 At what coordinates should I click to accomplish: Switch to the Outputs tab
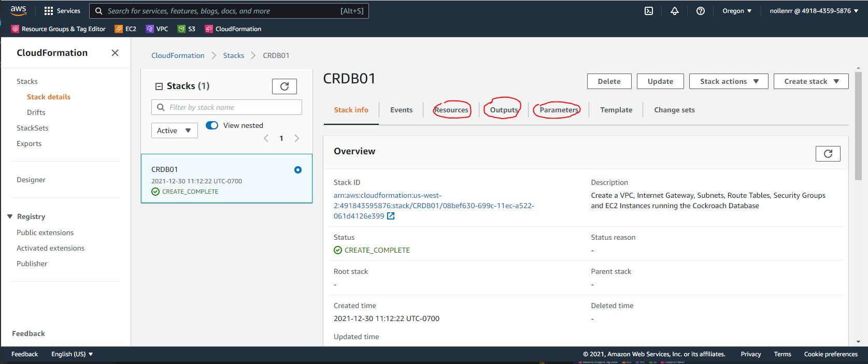pos(504,110)
